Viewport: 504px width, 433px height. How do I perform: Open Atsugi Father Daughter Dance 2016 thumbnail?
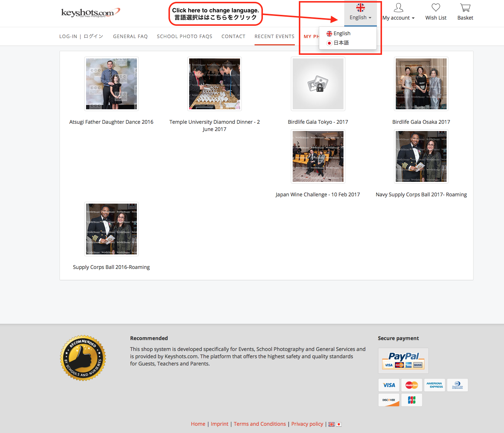111,84
